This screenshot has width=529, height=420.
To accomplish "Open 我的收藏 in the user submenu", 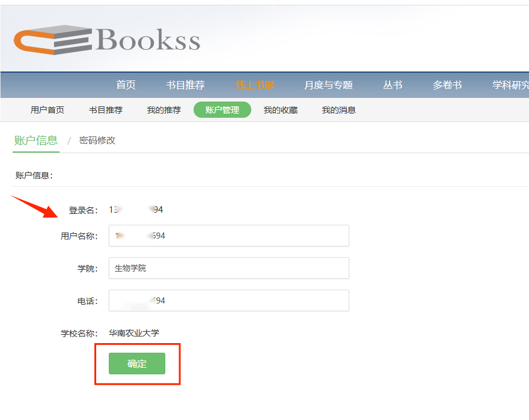I will [x=280, y=110].
